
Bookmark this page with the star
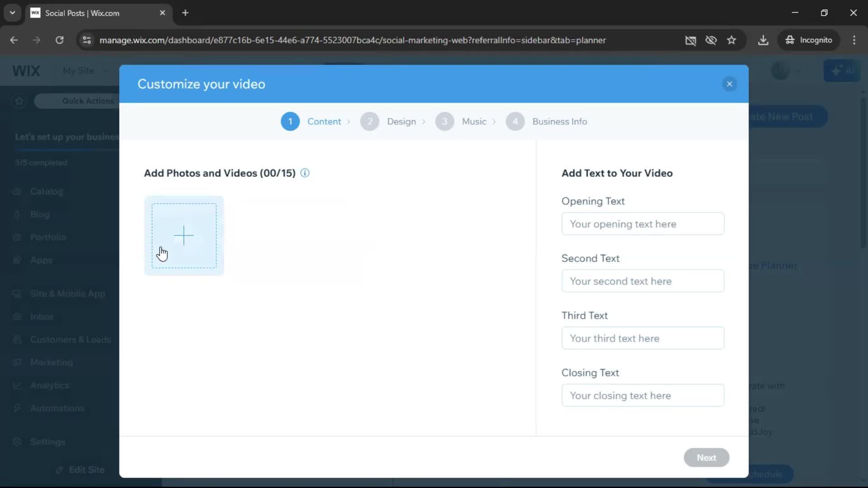click(x=731, y=40)
